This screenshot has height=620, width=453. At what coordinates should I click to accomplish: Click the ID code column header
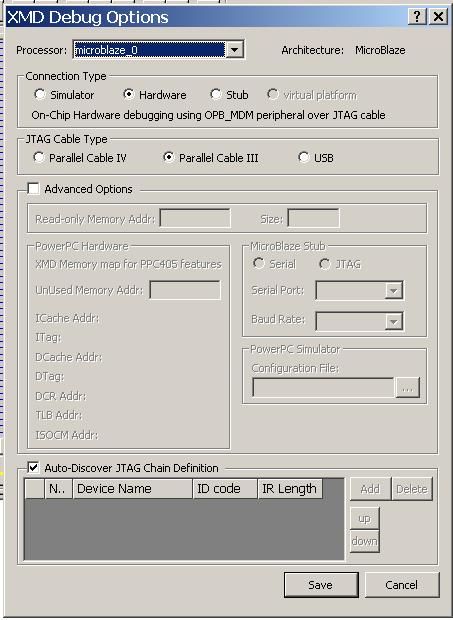(225, 489)
